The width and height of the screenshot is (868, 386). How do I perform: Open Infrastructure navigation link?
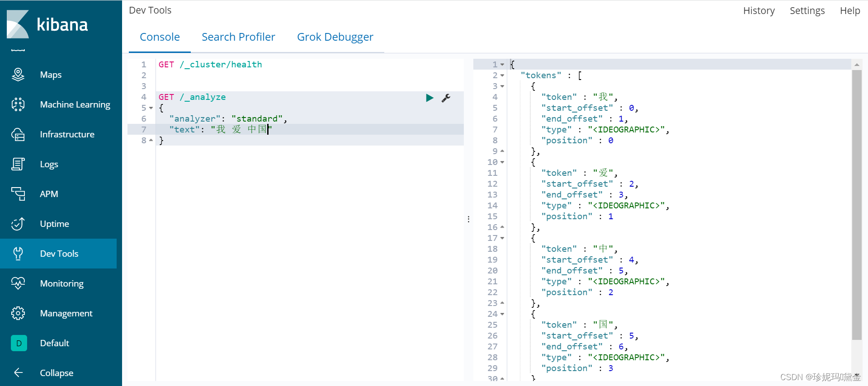pyautogui.click(x=67, y=134)
